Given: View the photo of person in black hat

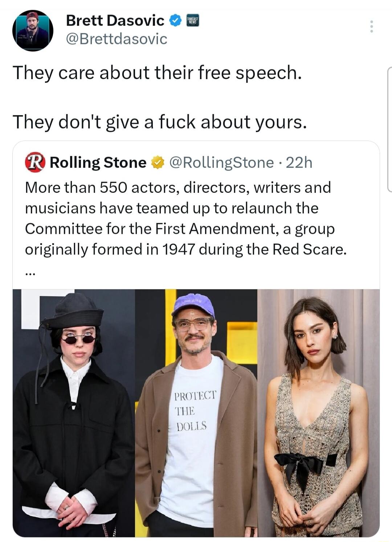Looking at the screenshot, I should [74, 413].
